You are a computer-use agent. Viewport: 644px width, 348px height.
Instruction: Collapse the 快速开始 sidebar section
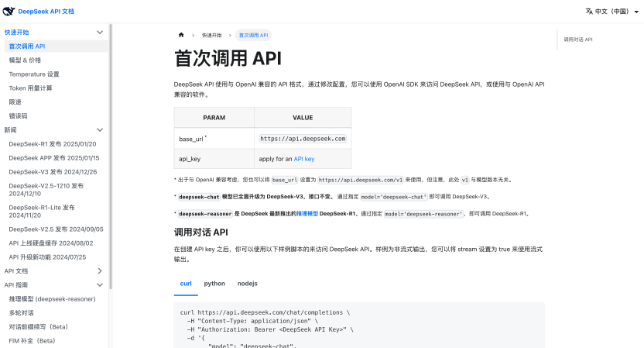click(99, 33)
